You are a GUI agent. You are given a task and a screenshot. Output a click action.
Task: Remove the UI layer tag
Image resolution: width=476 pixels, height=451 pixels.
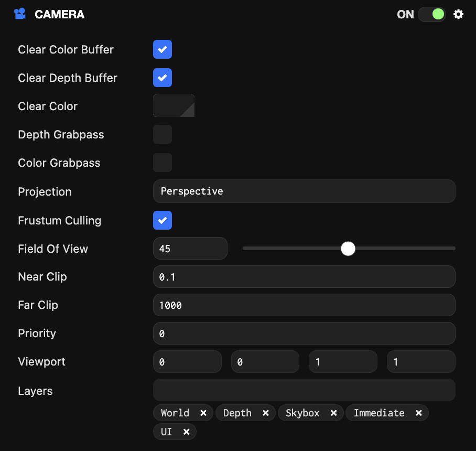186,432
